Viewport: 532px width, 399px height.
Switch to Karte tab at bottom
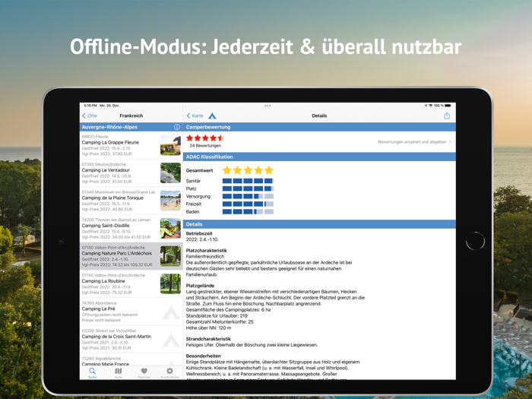(118, 372)
